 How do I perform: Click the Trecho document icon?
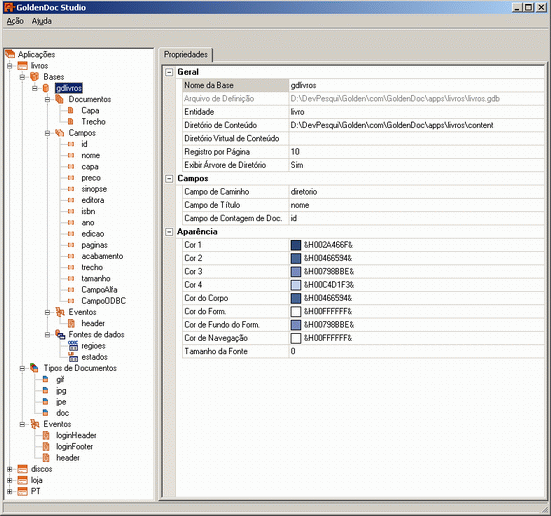click(71, 122)
